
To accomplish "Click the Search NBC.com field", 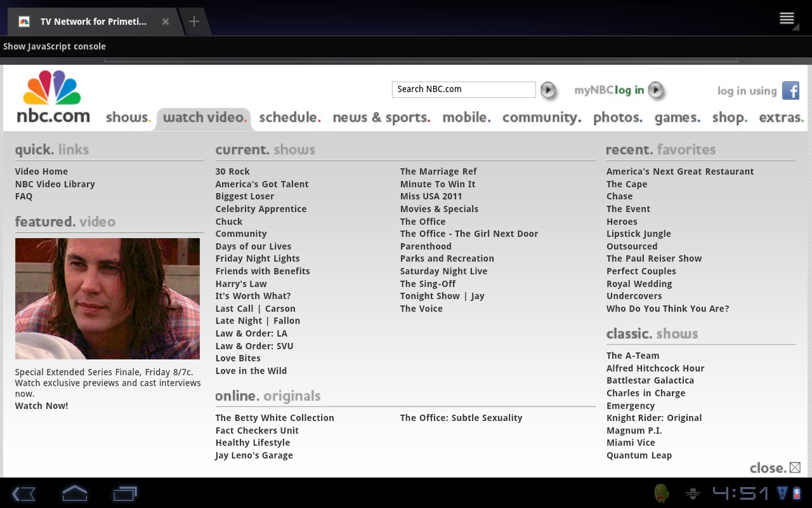I will click(464, 90).
